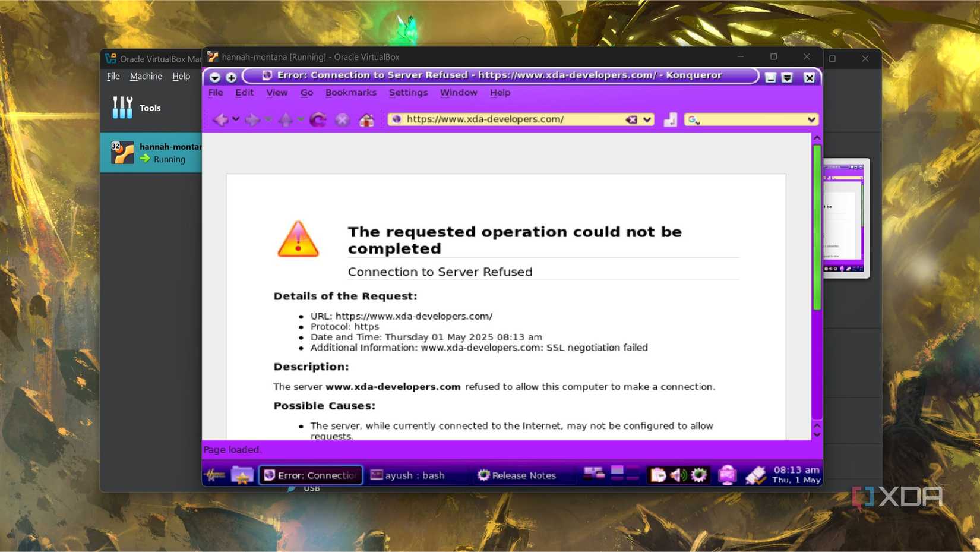Open the starred folder icon in the panel
The width and height of the screenshot is (980, 552).
coord(242,475)
